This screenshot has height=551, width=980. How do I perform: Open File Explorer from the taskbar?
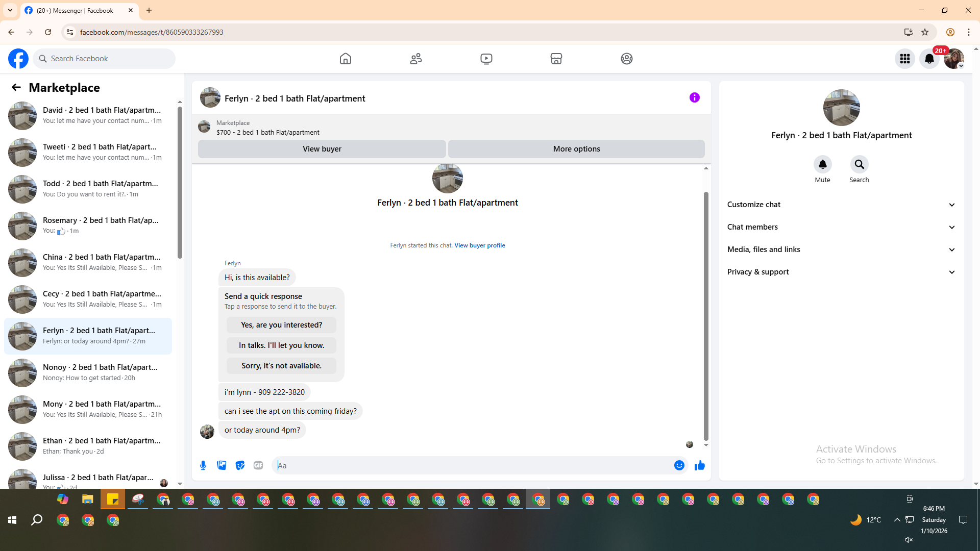[x=88, y=499]
